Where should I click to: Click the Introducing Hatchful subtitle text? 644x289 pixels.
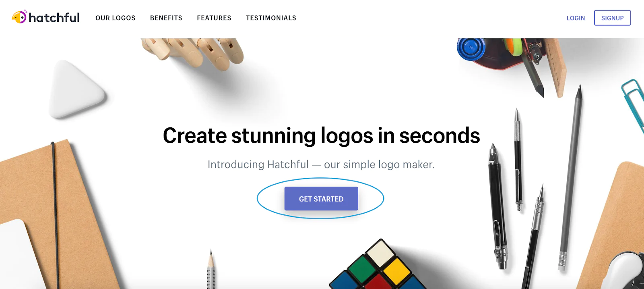pos(321,164)
